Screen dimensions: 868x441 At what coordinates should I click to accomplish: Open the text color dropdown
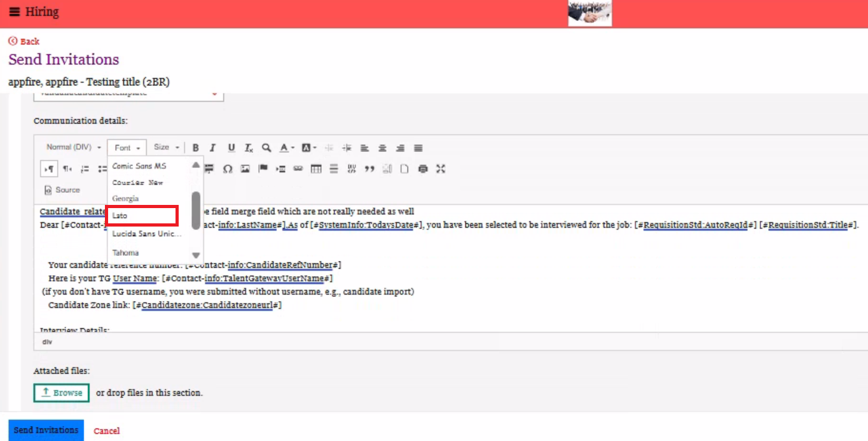pos(287,148)
